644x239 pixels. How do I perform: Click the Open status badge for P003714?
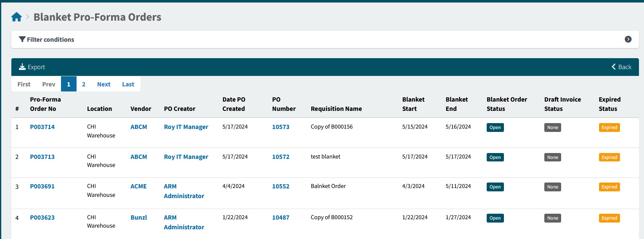(495, 127)
